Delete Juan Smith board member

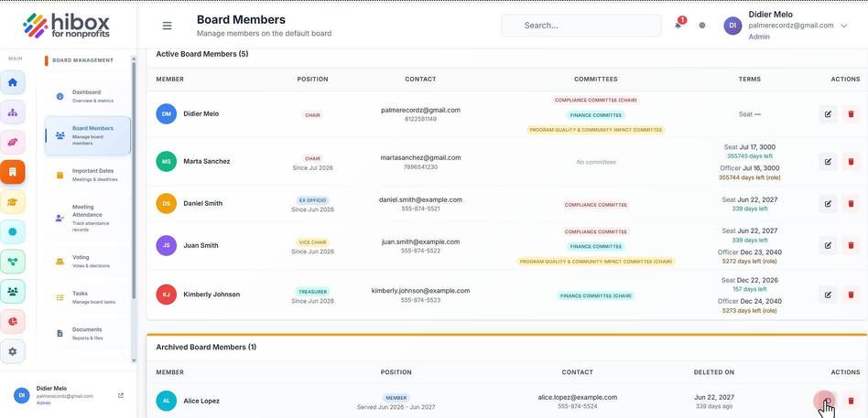pos(851,245)
